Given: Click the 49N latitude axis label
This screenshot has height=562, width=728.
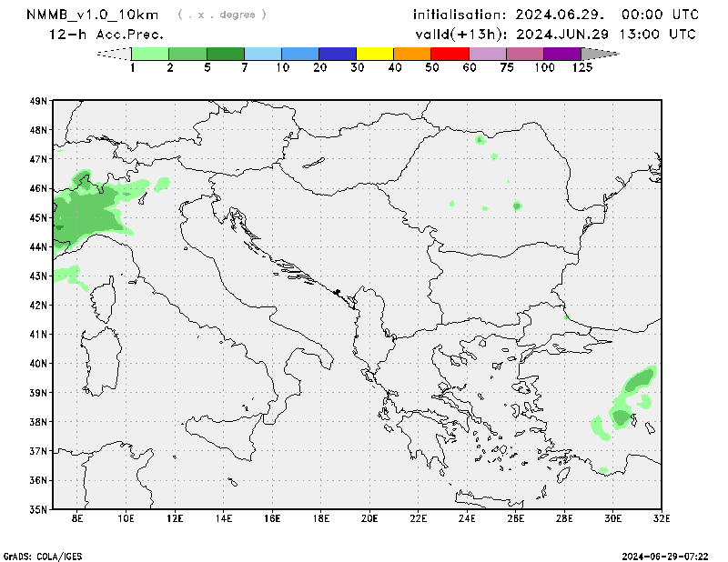Looking at the screenshot, I should [37, 101].
